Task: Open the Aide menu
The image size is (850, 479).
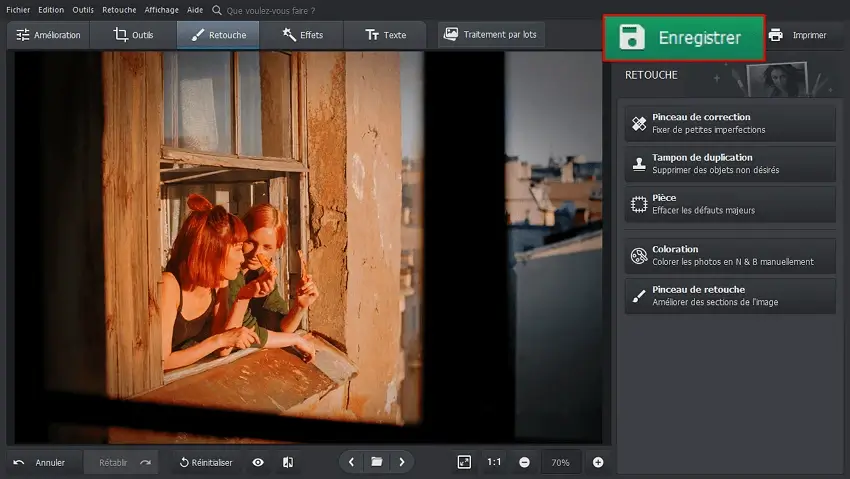Action: 195,10
